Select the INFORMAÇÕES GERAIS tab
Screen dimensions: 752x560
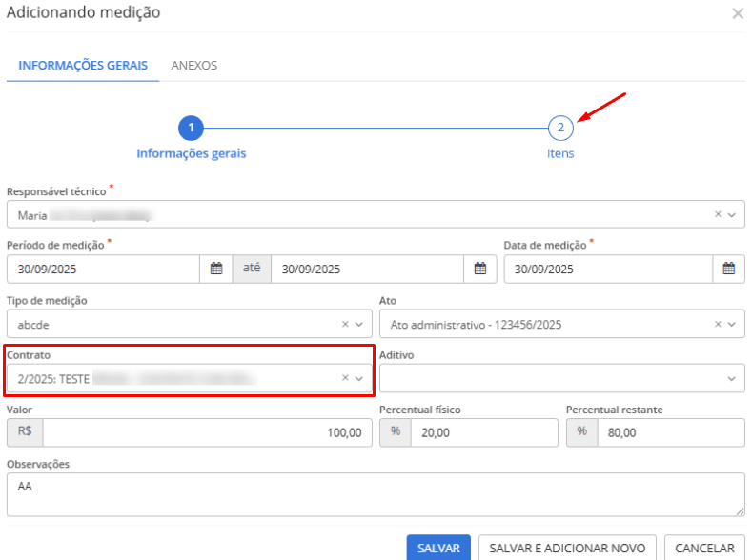coord(83,66)
